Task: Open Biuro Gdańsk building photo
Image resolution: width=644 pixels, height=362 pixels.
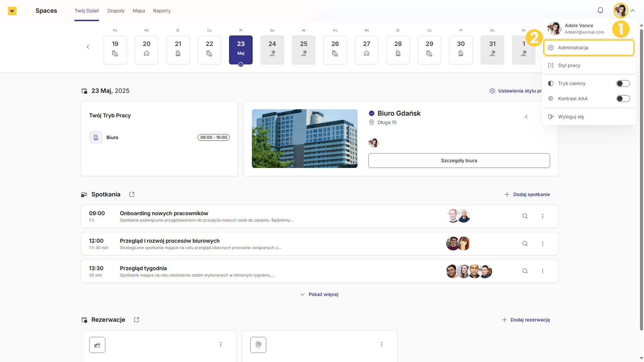Action: pyautogui.click(x=305, y=138)
